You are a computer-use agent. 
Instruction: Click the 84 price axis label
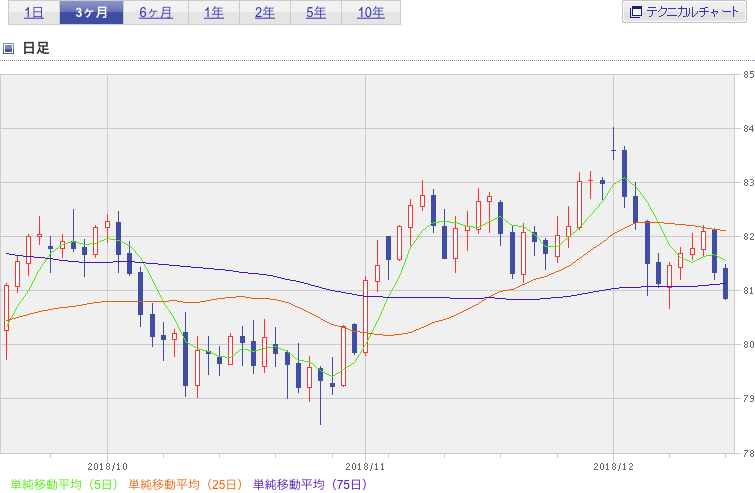(x=748, y=129)
